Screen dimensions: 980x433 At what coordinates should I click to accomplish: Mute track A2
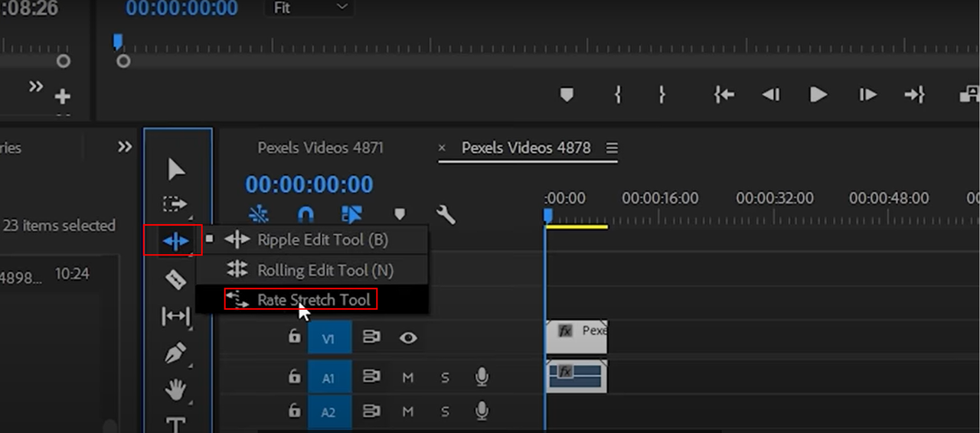click(x=408, y=412)
